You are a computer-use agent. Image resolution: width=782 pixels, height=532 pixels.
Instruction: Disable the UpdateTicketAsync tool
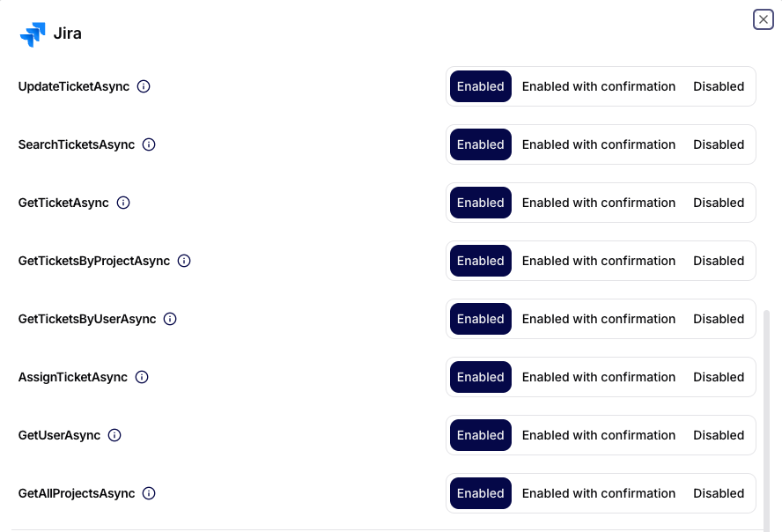click(719, 86)
